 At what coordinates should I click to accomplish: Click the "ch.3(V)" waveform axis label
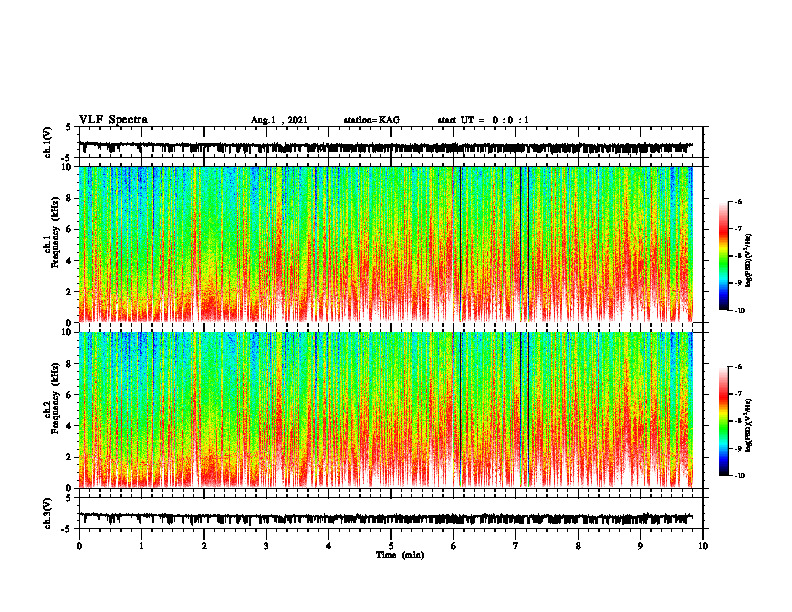click(48, 513)
